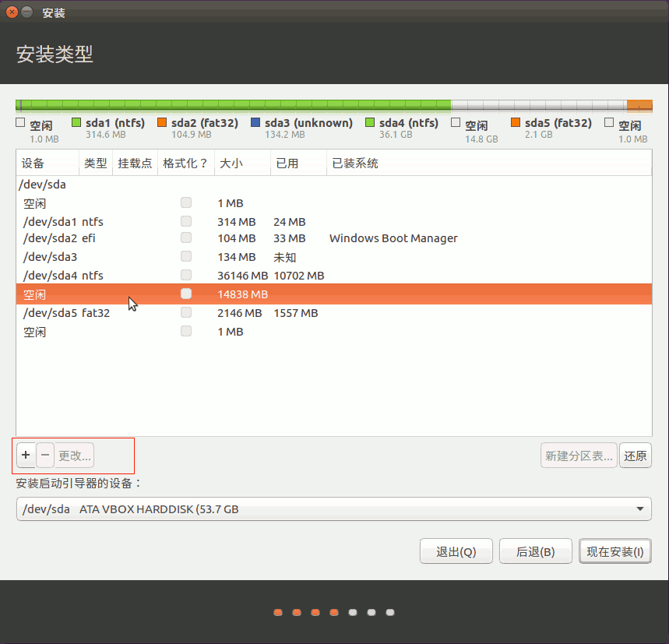Select the highlighted 空闲 14838 MB row in the table

[312, 294]
